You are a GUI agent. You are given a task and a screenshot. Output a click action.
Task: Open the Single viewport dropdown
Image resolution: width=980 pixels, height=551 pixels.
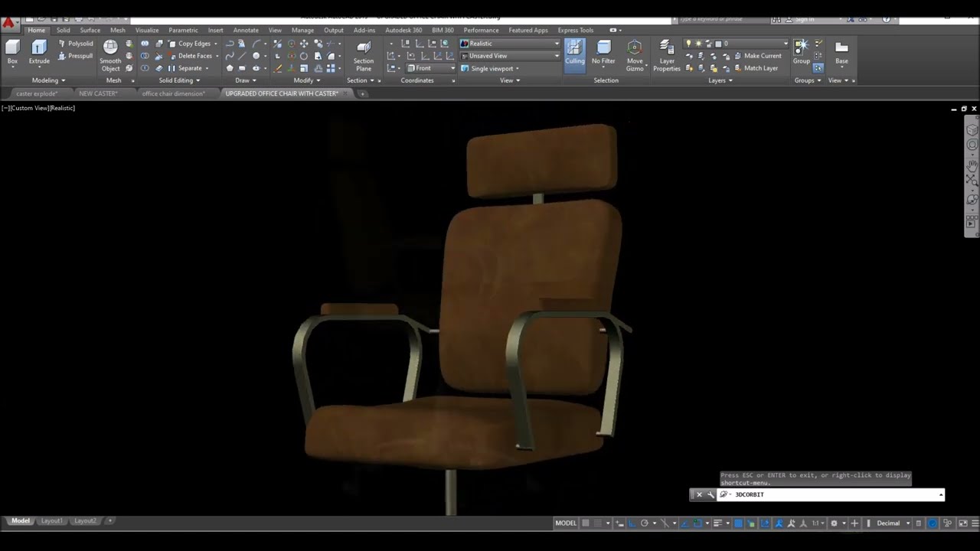point(490,68)
